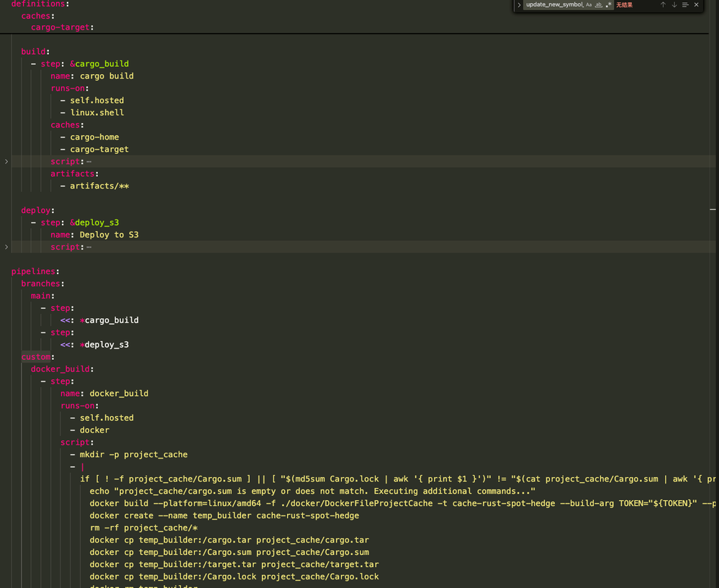
Task: Click the 'pipelines' key
Action: (x=33, y=271)
